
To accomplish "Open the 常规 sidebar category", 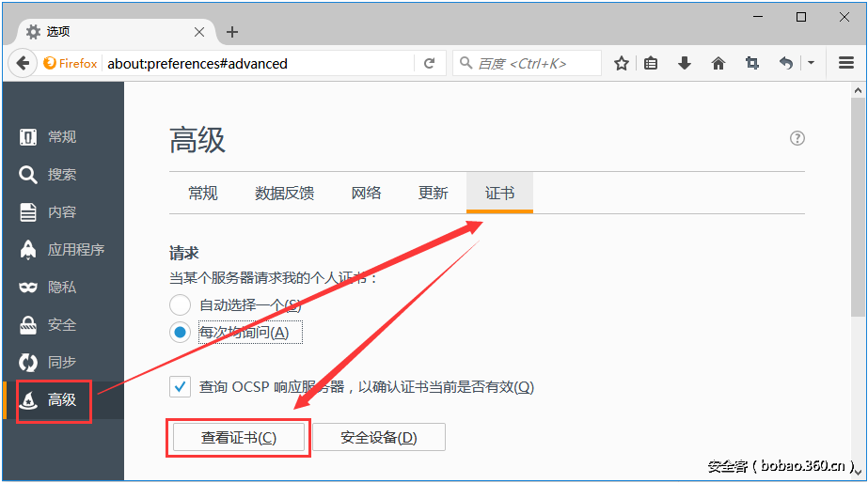I will 63,136.
